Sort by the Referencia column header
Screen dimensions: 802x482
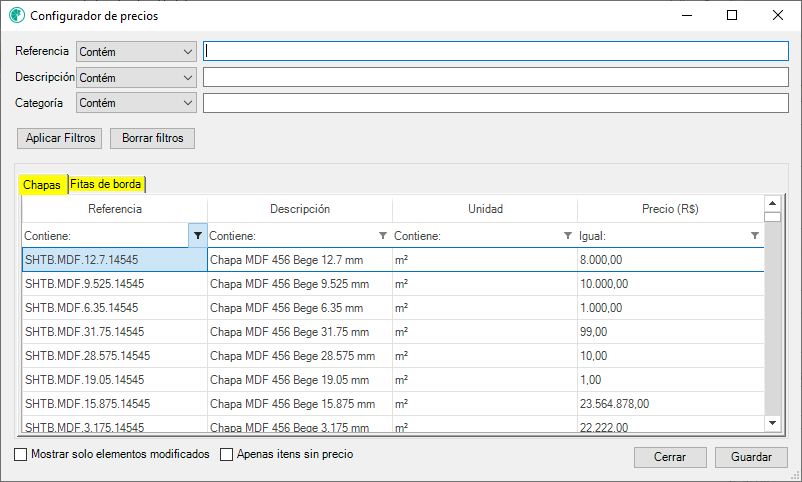click(x=115, y=209)
